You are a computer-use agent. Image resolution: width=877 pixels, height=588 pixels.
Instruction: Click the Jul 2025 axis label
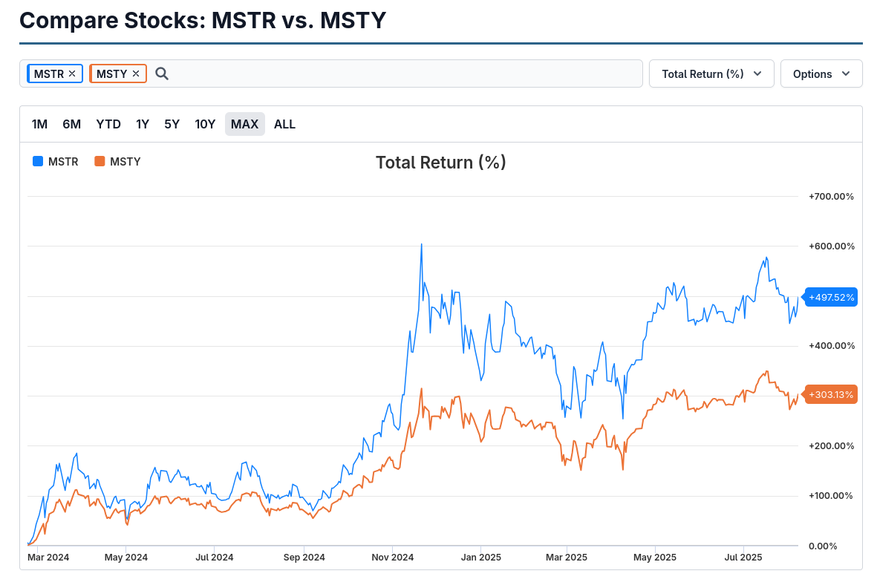pos(743,558)
